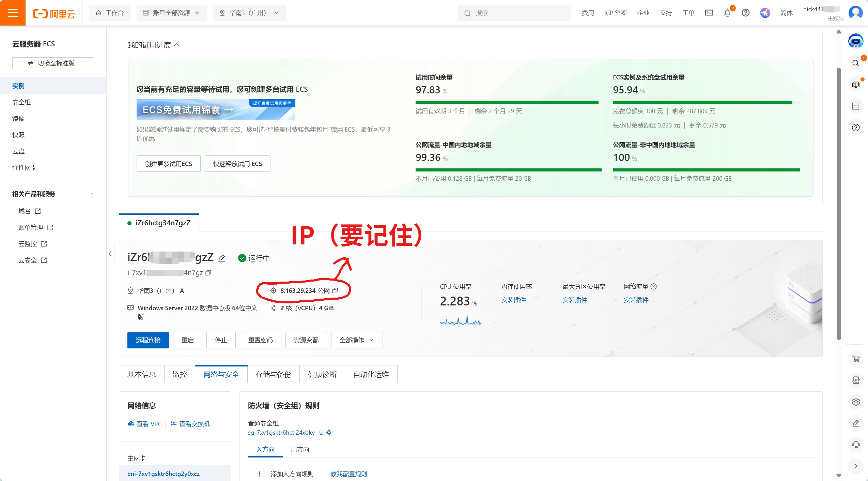Screen dimensions: 868x481
Task: Select 实例 in the sidebar
Action: [x=53, y=86]
